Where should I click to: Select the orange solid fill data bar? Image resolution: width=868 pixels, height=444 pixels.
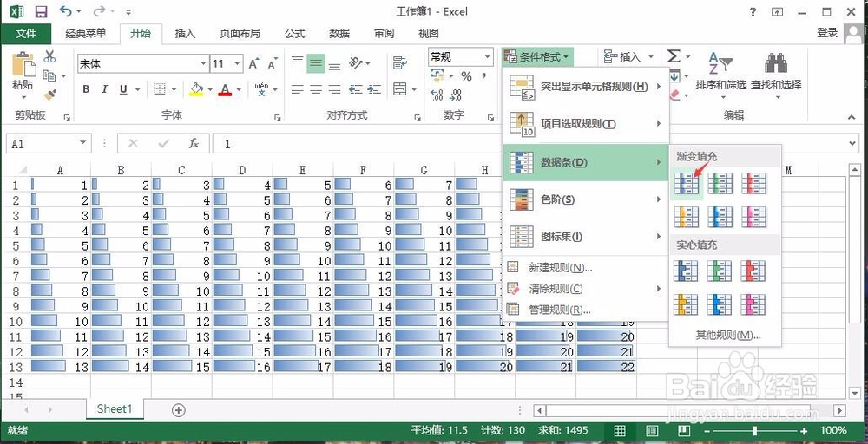pos(687,304)
